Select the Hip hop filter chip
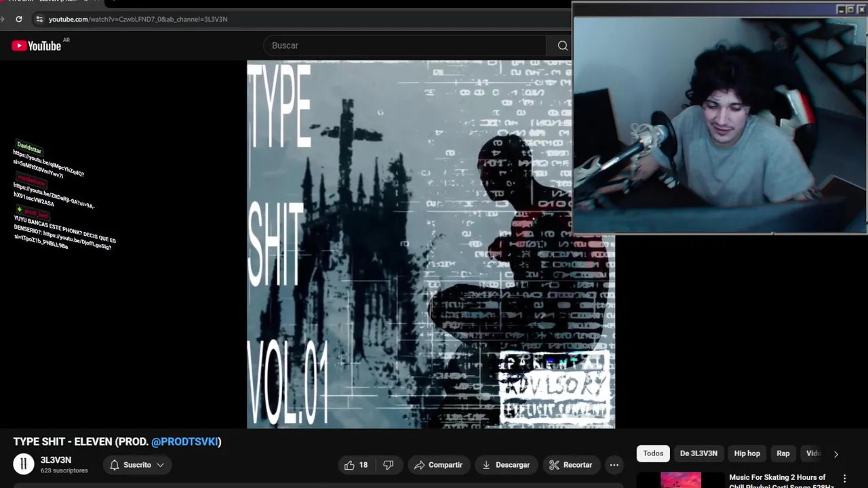 click(747, 453)
